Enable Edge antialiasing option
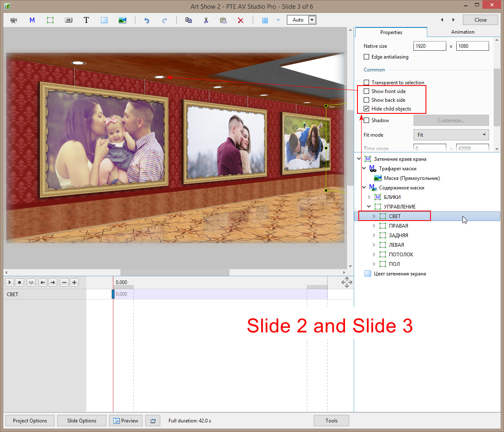This screenshot has height=432, width=504. click(x=367, y=57)
